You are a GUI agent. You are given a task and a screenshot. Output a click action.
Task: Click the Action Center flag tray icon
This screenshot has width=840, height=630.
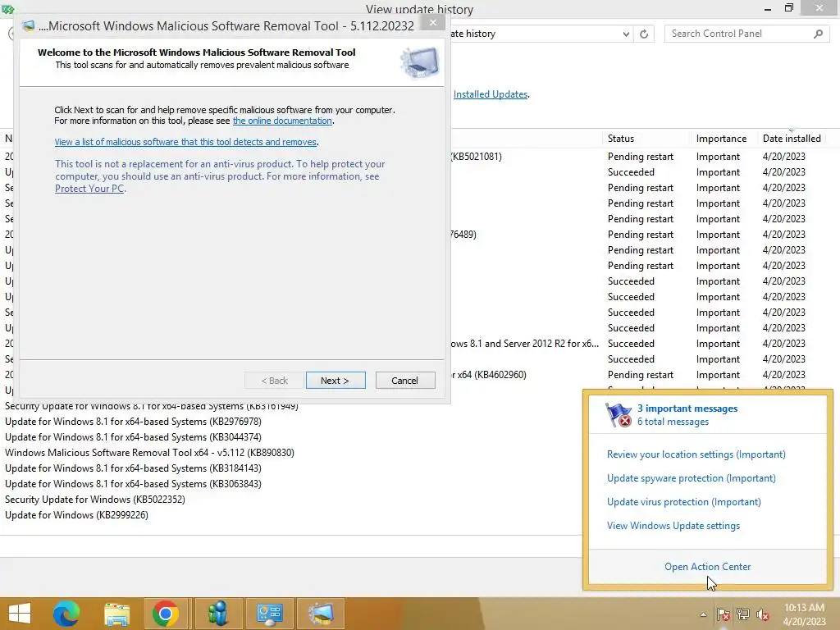[724, 614]
